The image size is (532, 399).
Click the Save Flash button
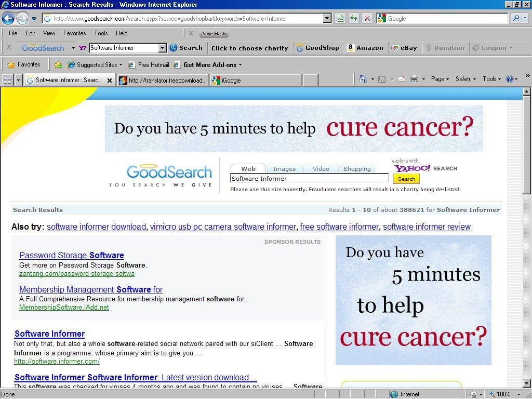pyautogui.click(x=214, y=34)
